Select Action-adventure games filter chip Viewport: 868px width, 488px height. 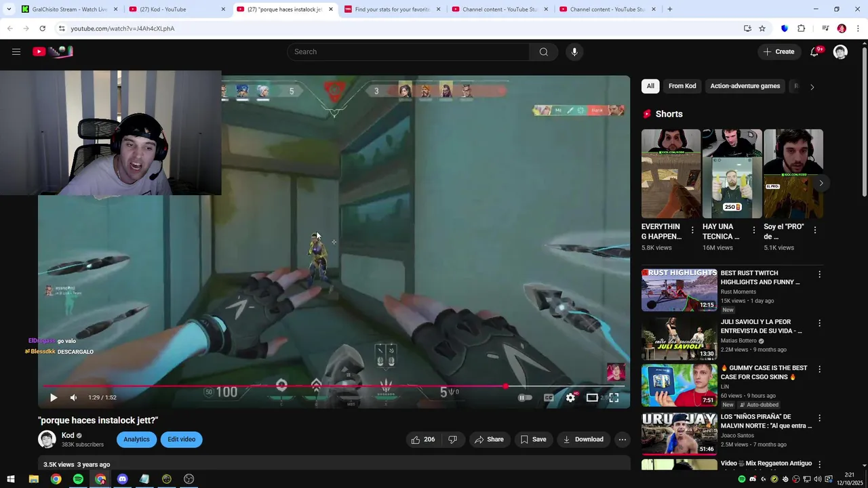(x=745, y=86)
